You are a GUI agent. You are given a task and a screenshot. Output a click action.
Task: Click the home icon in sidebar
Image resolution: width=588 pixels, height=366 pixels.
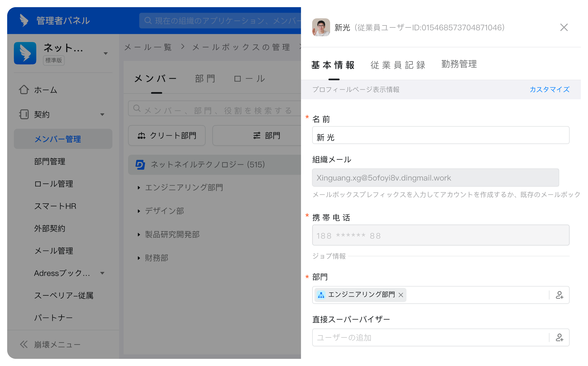point(24,90)
